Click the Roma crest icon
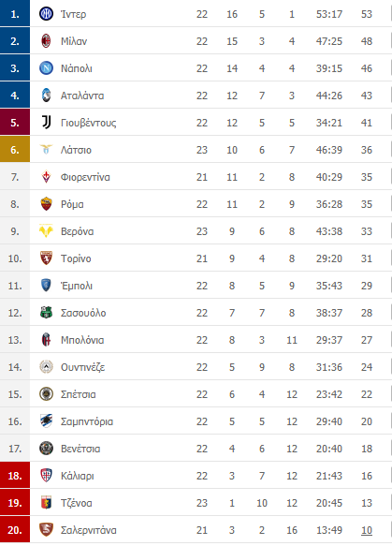 point(46,204)
